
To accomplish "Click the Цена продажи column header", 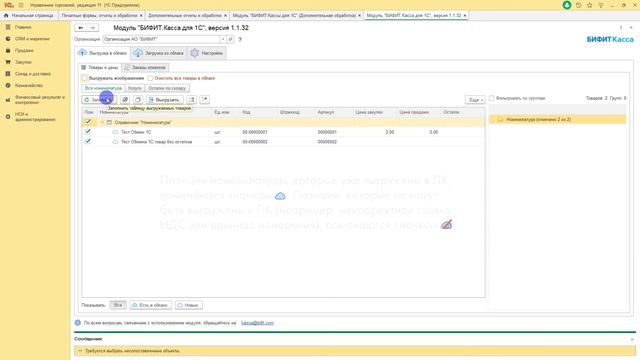I will click(418, 112).
